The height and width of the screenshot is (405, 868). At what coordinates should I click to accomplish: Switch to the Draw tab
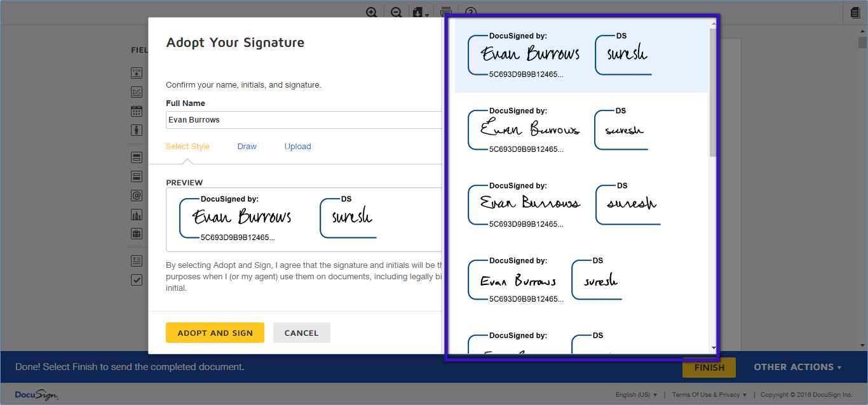pos(247,147)
